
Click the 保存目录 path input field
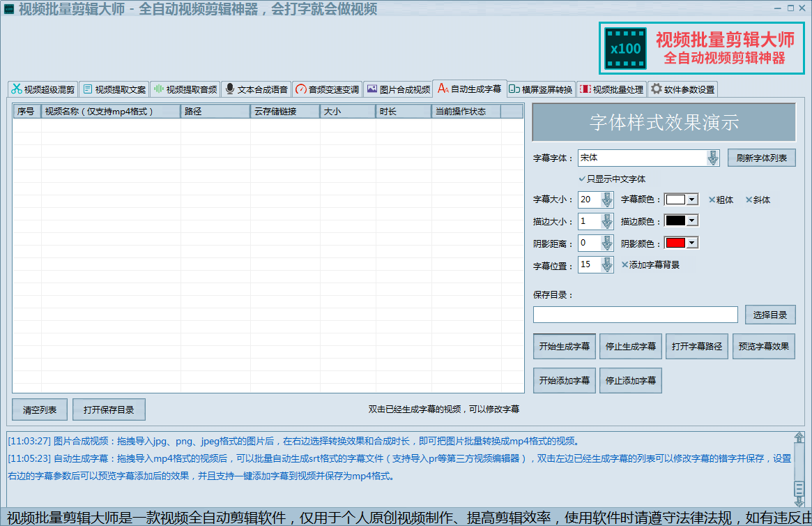636,315
